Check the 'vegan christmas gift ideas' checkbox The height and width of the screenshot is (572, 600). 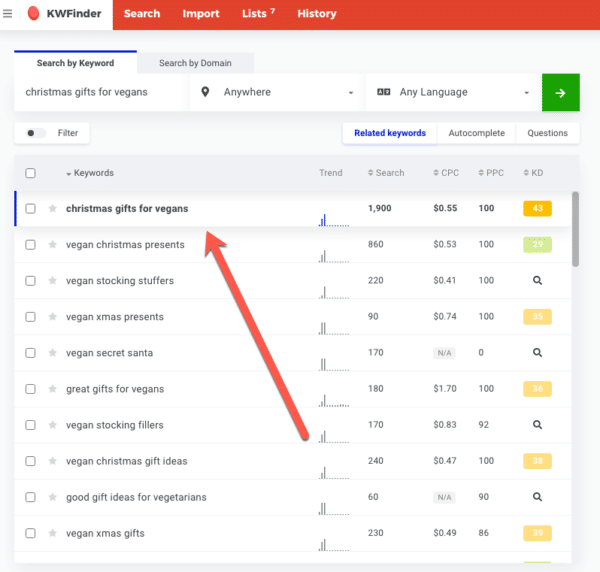coord(31,461)
